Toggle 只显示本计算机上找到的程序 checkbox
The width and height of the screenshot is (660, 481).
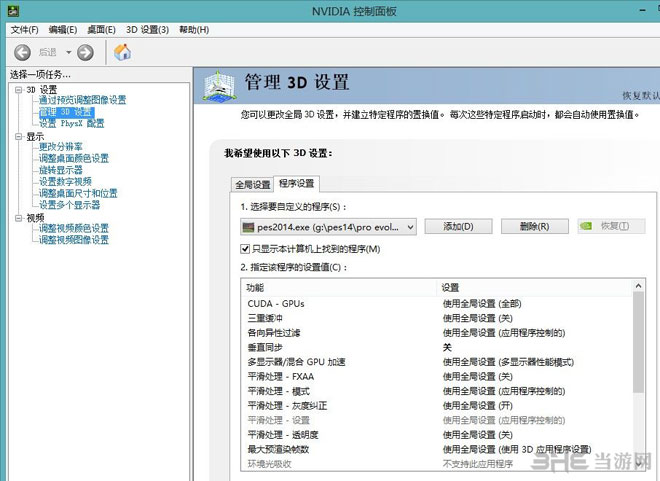[x=245, y=249]
